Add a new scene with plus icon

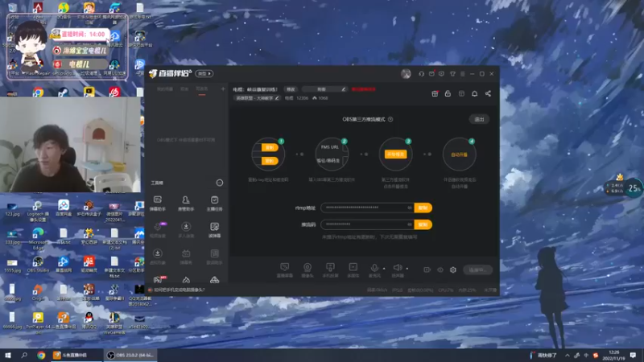(x=223, y=88)
